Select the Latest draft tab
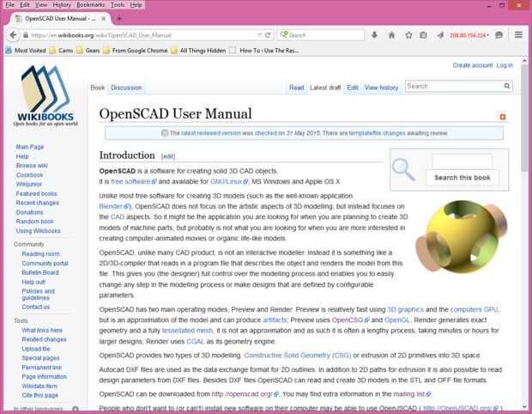The height and width of the screenshot is (414, 532). (325, 88)
